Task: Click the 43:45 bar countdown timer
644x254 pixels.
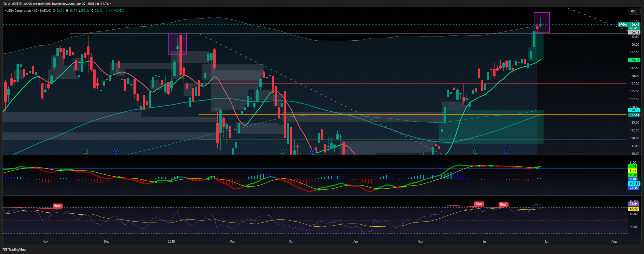Action: tap(634, 28)
